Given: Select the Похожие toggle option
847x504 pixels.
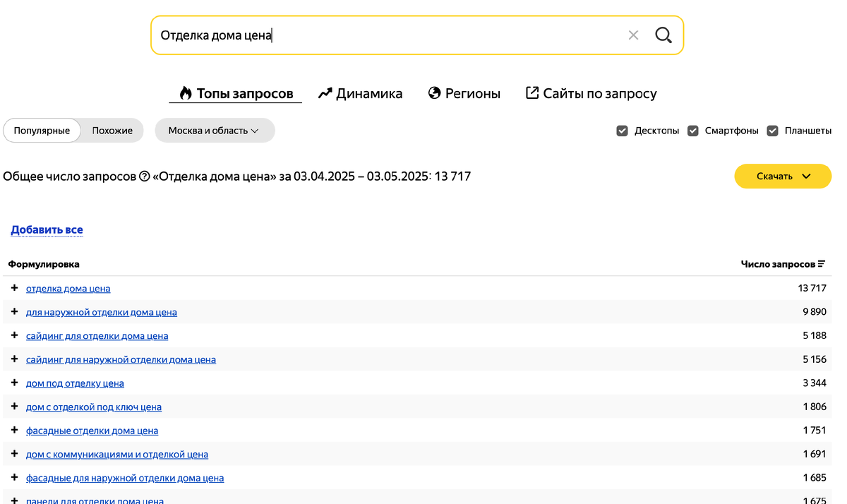Looking at the screenshot, I should pos(112,131).
